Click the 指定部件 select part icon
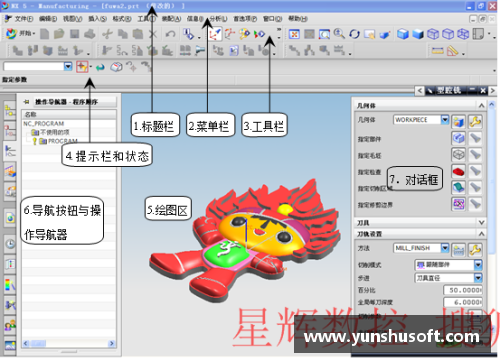 [459, 138]
